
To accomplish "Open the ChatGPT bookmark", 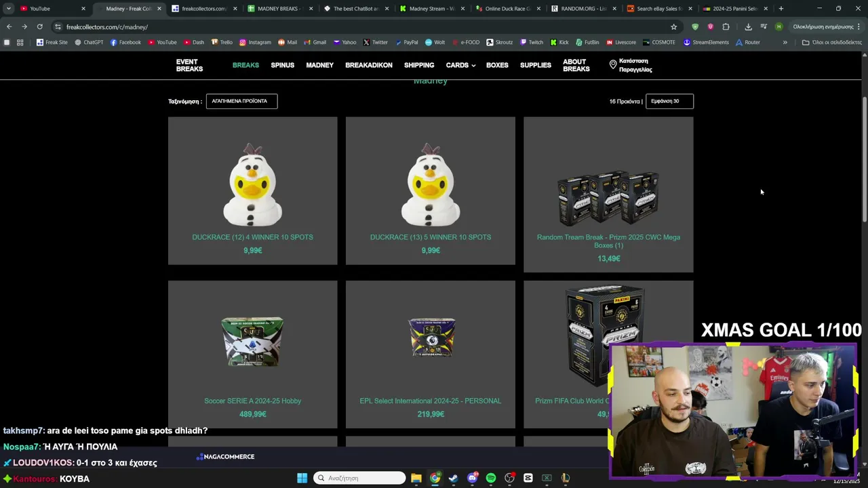I will pyautogui.click(x=89, y=42).
